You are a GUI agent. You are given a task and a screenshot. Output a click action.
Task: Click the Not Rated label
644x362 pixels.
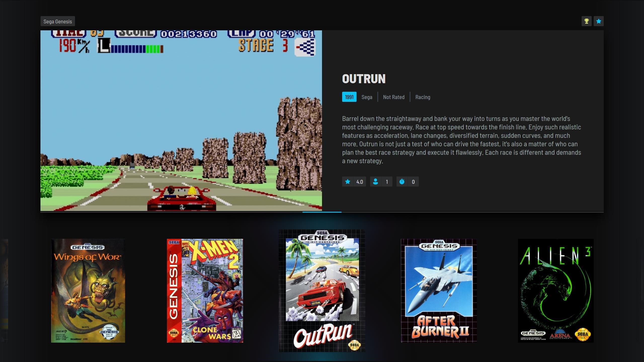coord(394,97)
